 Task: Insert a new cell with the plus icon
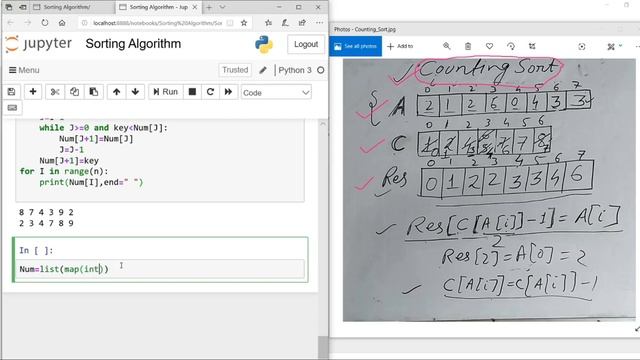tap(33, 92)
